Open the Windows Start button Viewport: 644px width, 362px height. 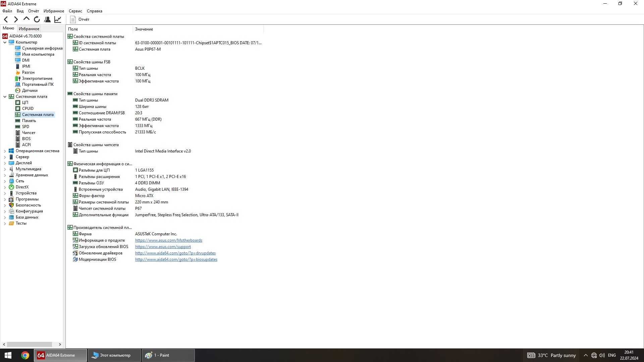point(8,355)
